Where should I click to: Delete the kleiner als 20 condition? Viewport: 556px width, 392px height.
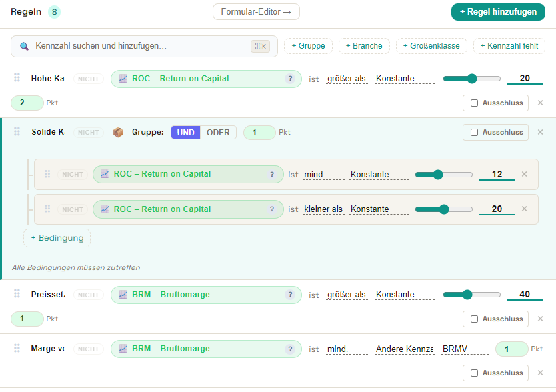tap(524, 209)
